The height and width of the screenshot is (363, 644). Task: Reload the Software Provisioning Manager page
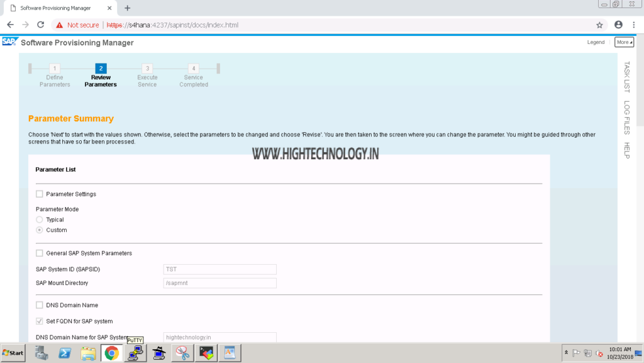tap(40, 25)
